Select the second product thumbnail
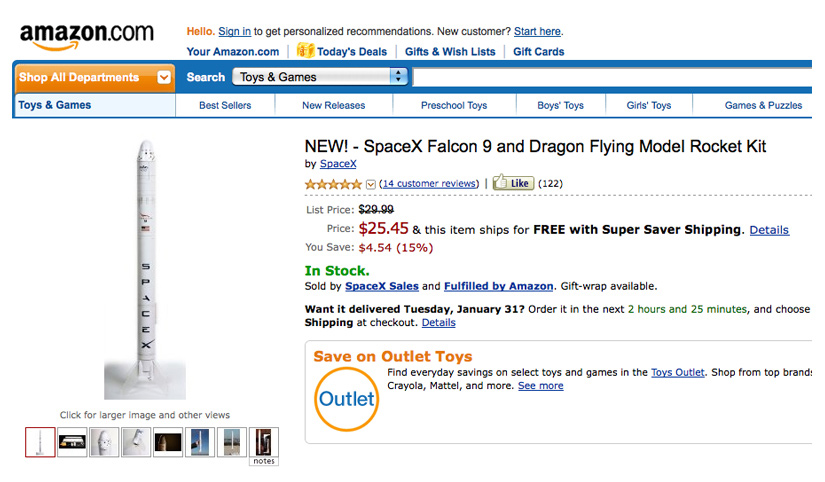The height and width of the screenshot is (482, 825). (72, 442)
